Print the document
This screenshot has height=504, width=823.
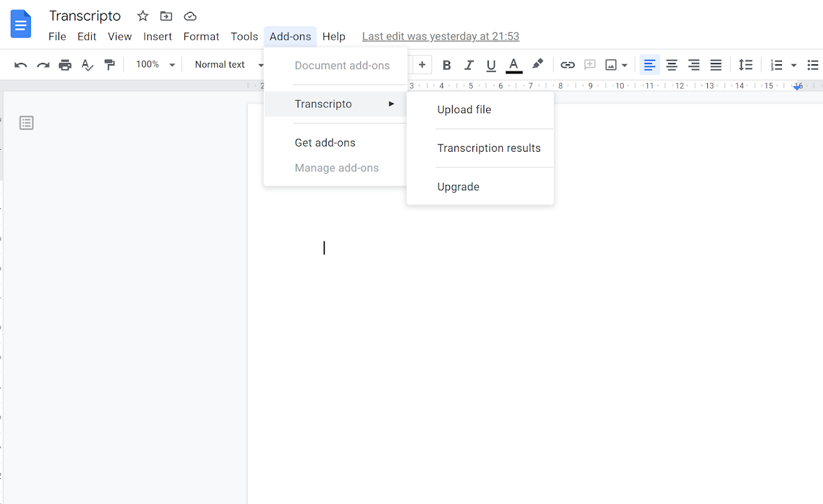(x=65, y=65)
